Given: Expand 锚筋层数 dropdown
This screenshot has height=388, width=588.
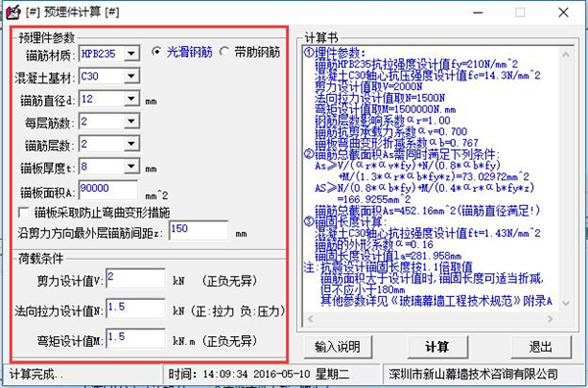Looking at the screenshot, I should tap(131, 144).
